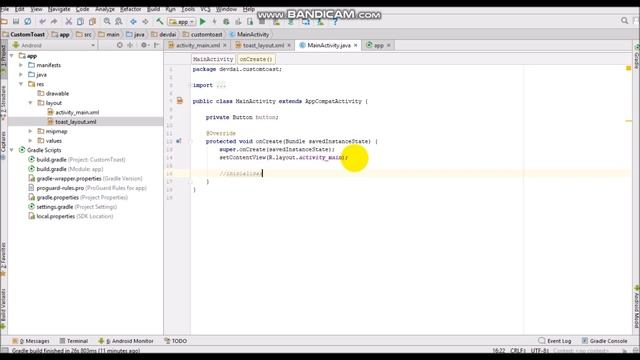This screenshot has height=360, width=640.
Task: Open Search Everywhere magnifier at top right
Action: pos(624,20)
